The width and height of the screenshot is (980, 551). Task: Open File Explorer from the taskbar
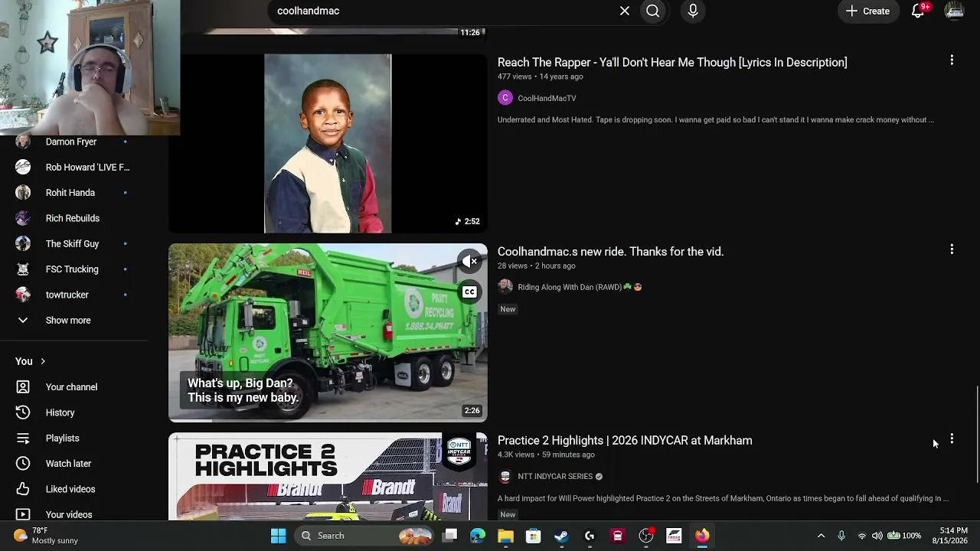click(x=505, y=536)
